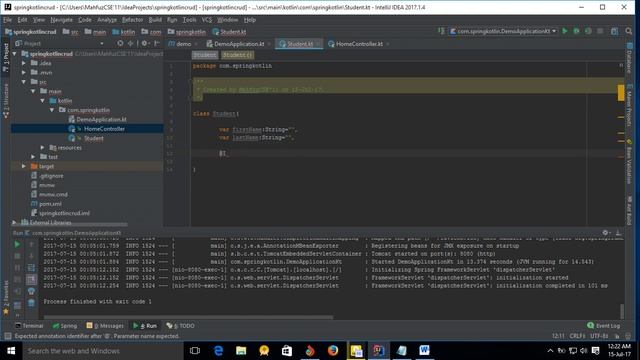Screen dimensions: 640x360
Task: Expand the resources folder
Action: (x=43, y=147)
